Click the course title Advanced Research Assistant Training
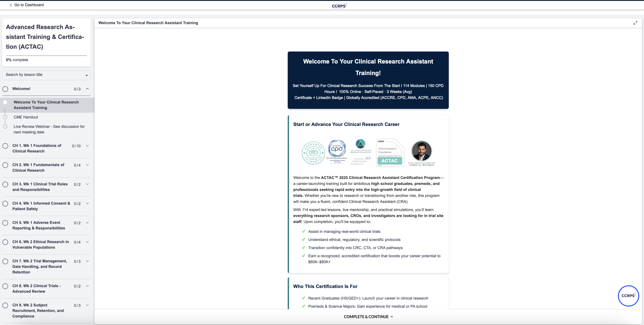The image size is (644, 325). click(45, 37)
